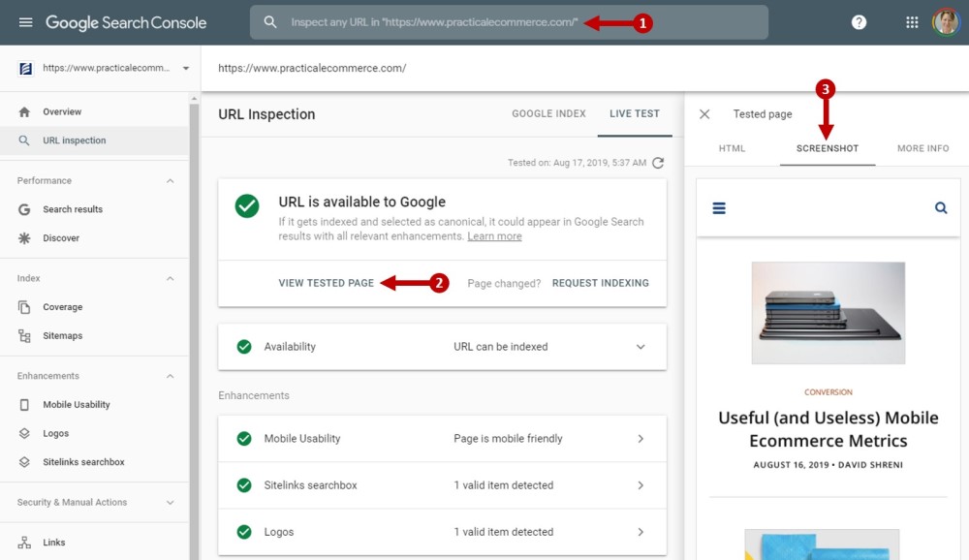Click the Discover asterisk icon
Viewport: 969px width, 560px height.
point(24,238)
